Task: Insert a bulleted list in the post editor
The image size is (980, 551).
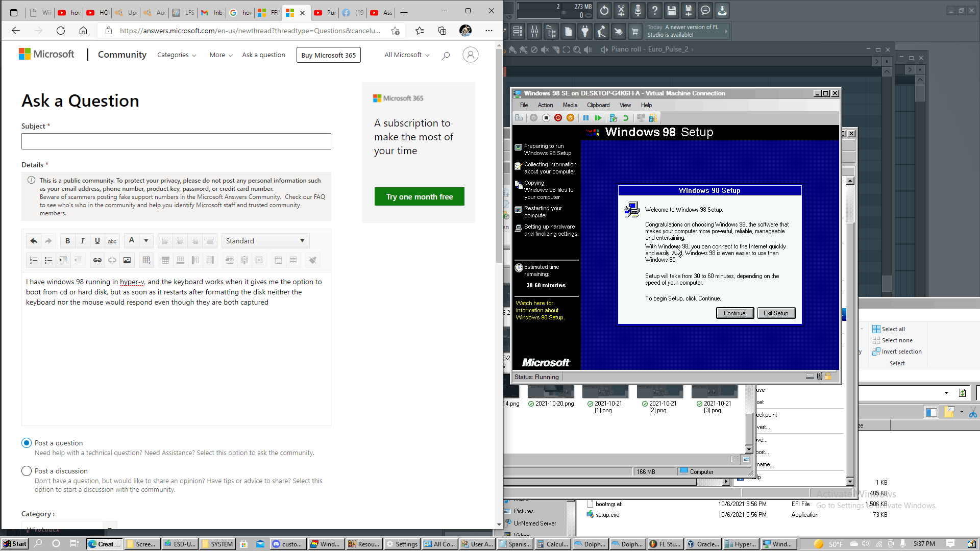Action: coord(48,260)
